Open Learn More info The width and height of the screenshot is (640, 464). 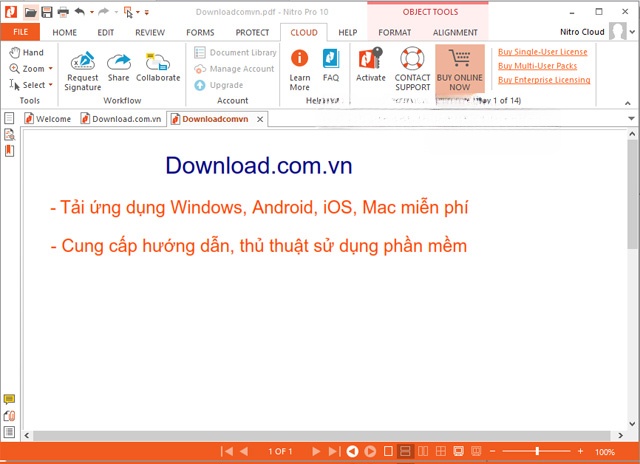(x=300, y=70)
